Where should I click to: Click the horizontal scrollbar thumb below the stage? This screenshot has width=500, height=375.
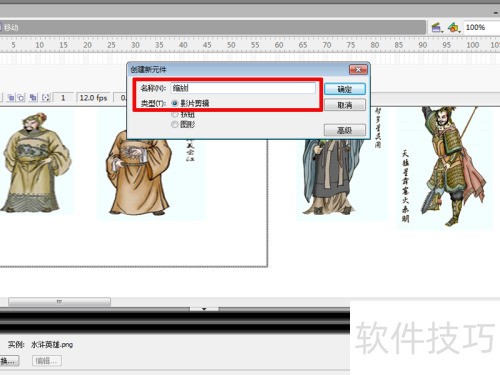[59, 302]
